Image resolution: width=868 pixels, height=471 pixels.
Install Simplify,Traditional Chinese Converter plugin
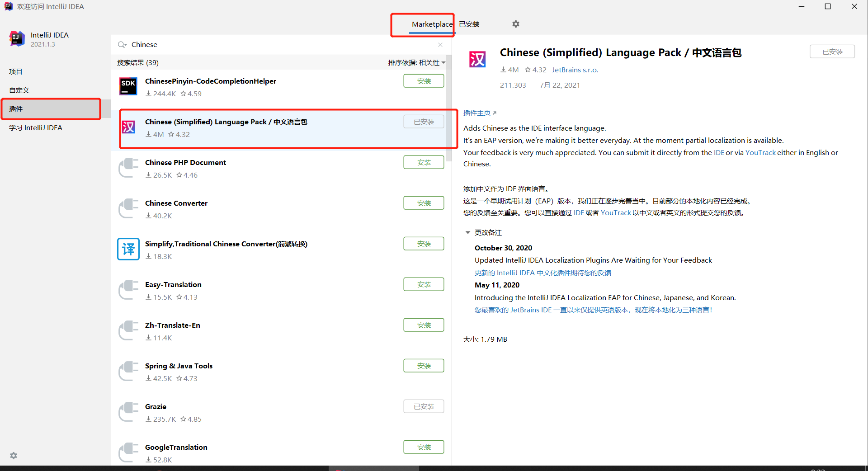[x=424, y=244]
